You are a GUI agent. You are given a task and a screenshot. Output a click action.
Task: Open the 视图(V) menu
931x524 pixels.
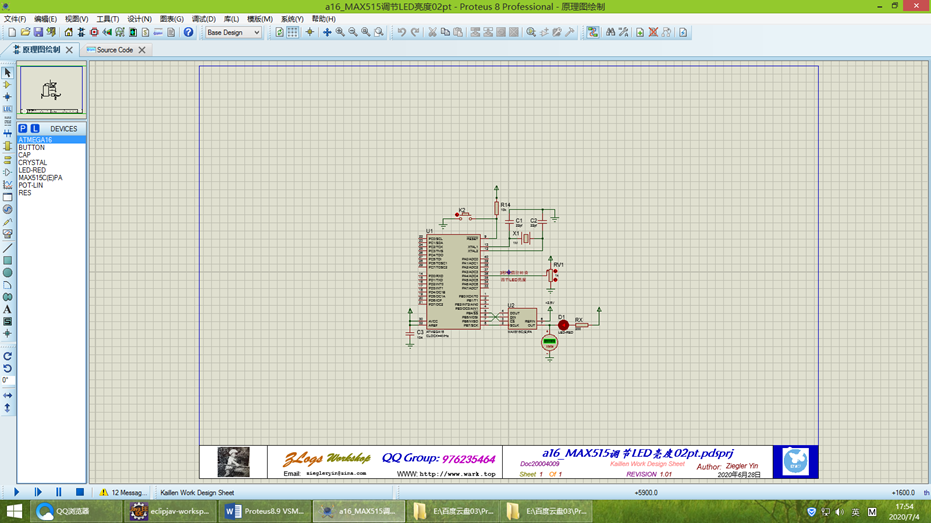(x=77, y=19)
